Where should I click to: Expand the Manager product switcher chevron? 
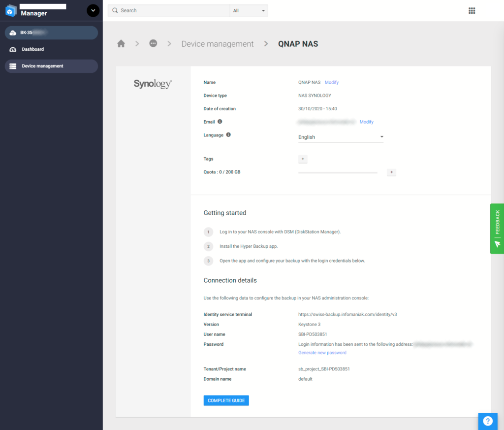pyautogui.click(x=93, y=11)
